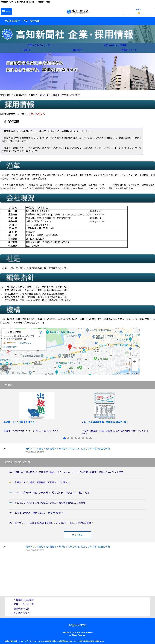Go to 就職ガイダンス navigation item
The height and width of the screenshot is (644, 155).
coord(129,50)
